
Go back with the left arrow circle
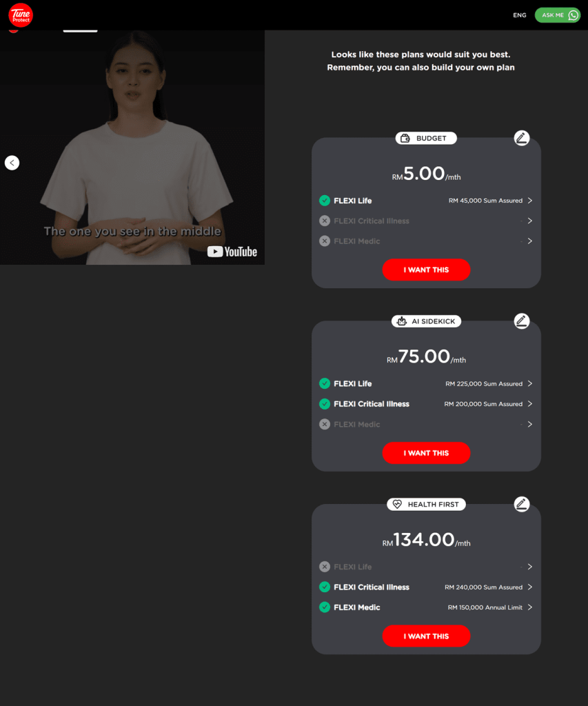12,163
